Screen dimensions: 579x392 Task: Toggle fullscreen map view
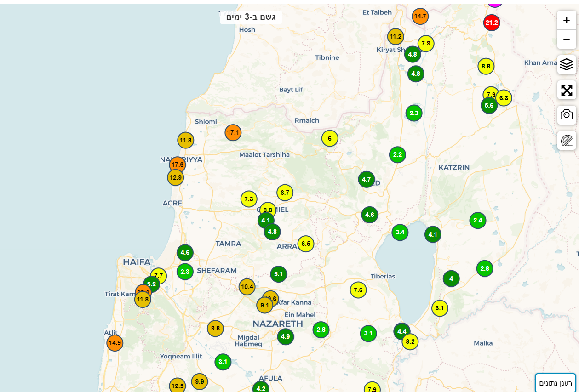point(567,90)
